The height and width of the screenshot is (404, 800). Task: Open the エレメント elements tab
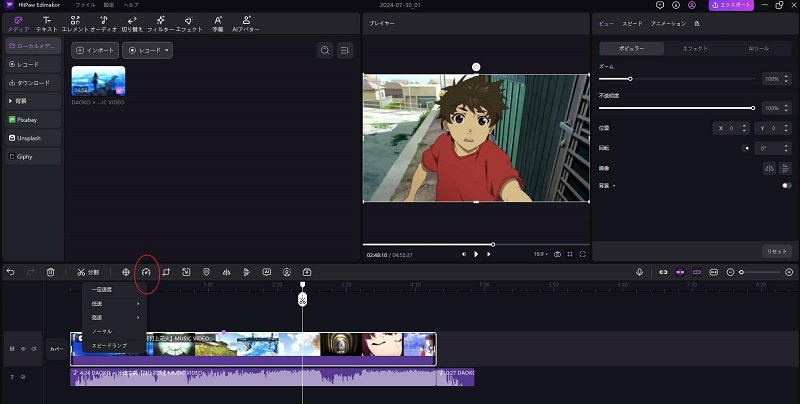[75, 24]
